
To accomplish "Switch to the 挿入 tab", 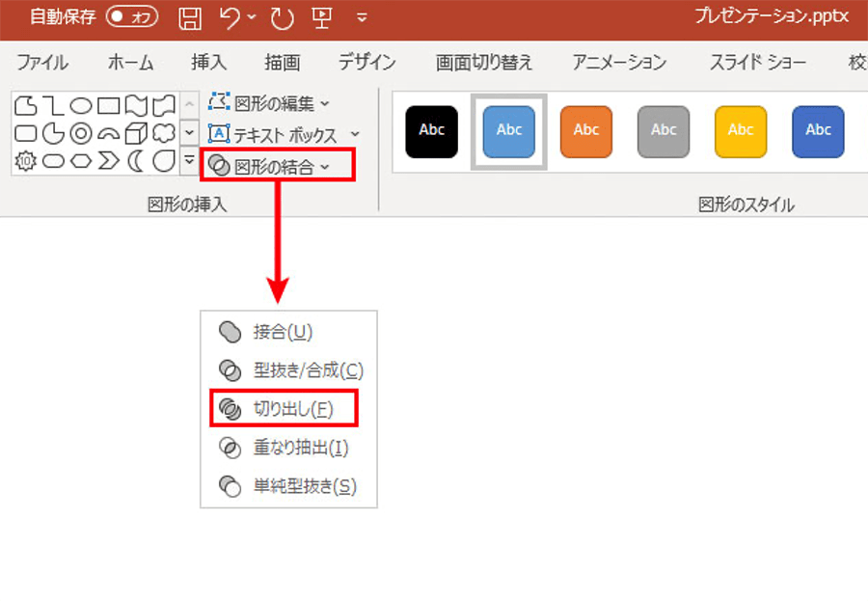I will pyautogui.click(x=208, y=62).
